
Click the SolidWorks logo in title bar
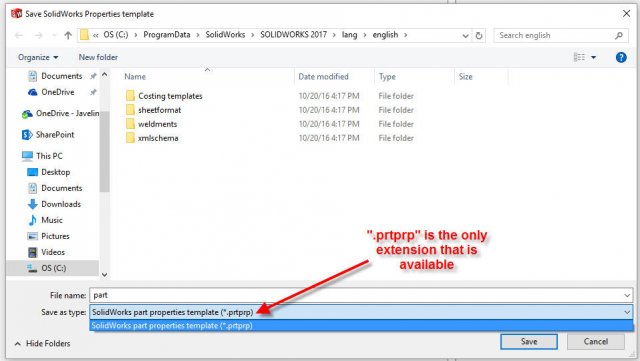pos(16,13)
